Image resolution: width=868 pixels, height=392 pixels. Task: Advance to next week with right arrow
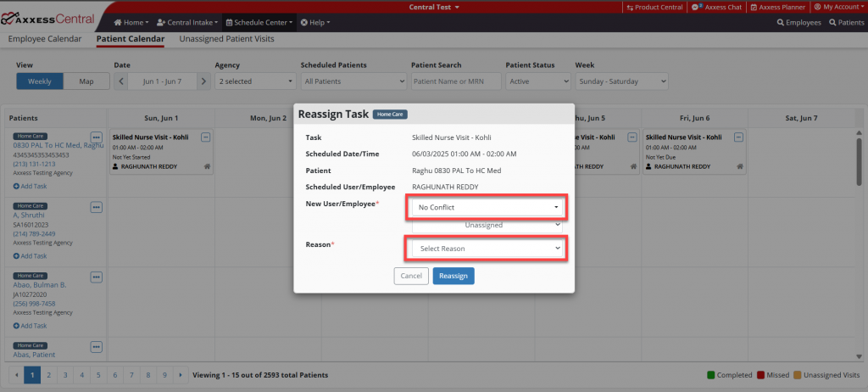[202, 81]
